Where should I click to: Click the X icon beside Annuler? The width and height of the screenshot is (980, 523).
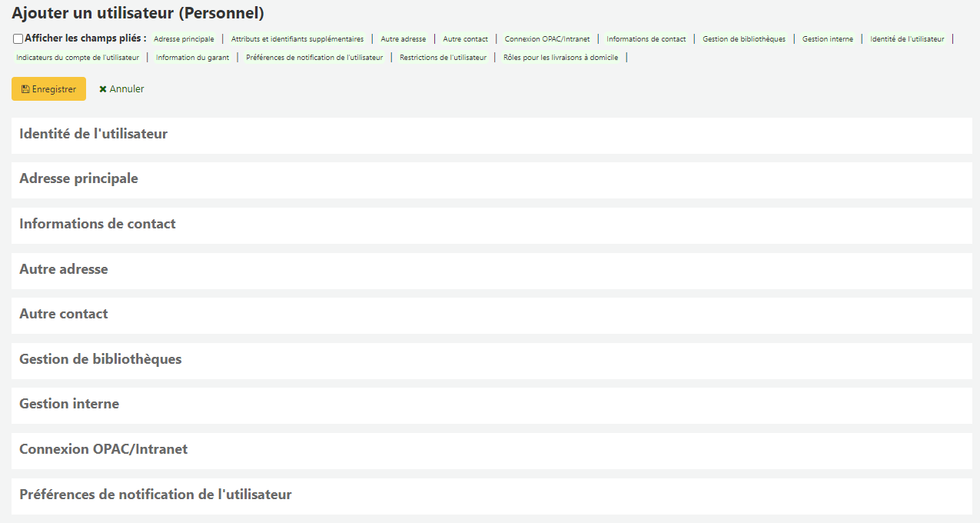pos(103,89)
